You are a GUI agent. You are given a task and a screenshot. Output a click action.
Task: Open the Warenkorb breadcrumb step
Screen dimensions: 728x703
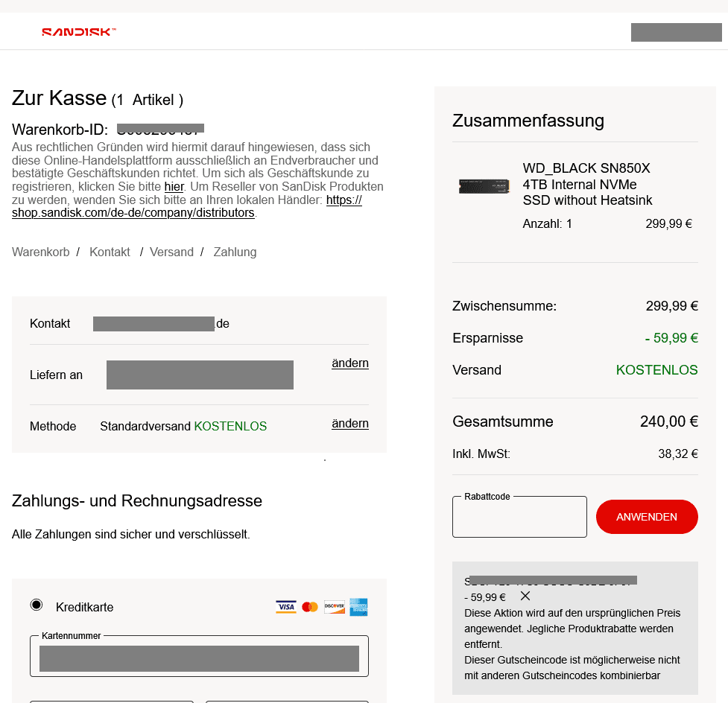click(41, 252)
